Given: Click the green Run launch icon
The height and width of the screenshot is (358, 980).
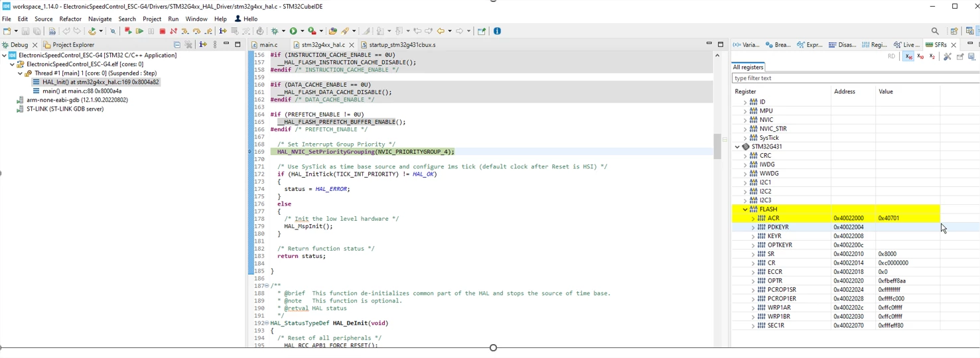Looking at the screenshot, I should coord(293,31).
